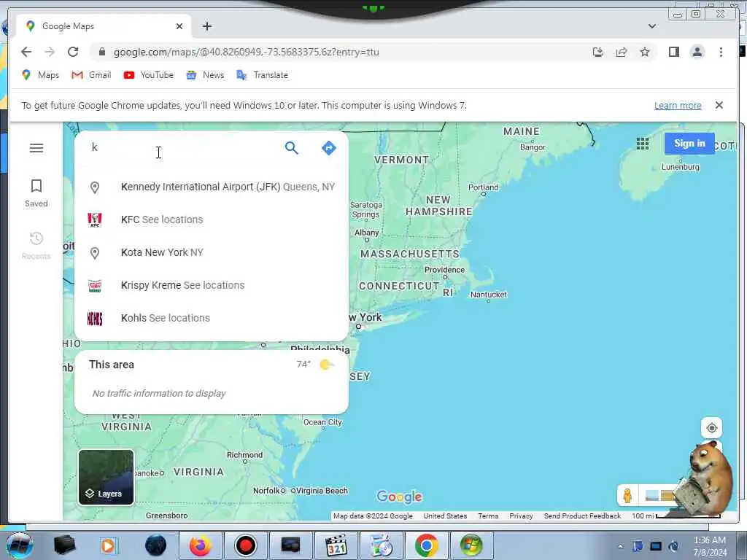This screenshot has width=747, height=560.
Task: Toggle the Chrome side panel
Action: pos(673,52)
